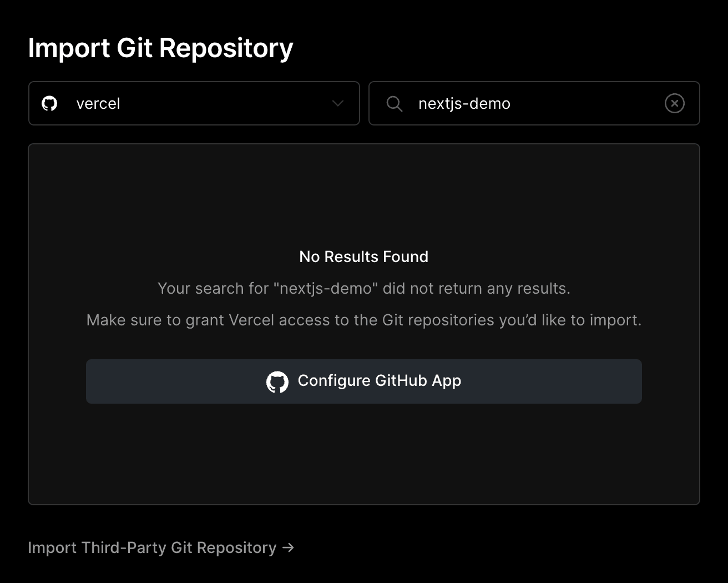Click the Configure GitHub App button
The width and height of the screenshot is (728, 583).
click(x=363, y=381)
